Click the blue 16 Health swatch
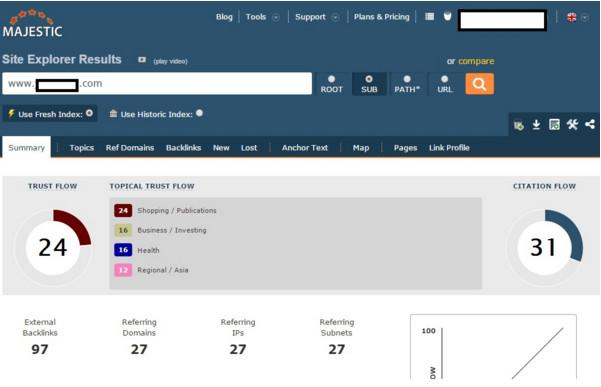 click(123, 250)
